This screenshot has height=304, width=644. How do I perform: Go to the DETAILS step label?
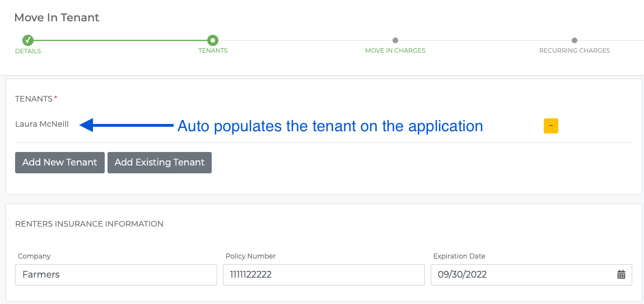[28, 51]
